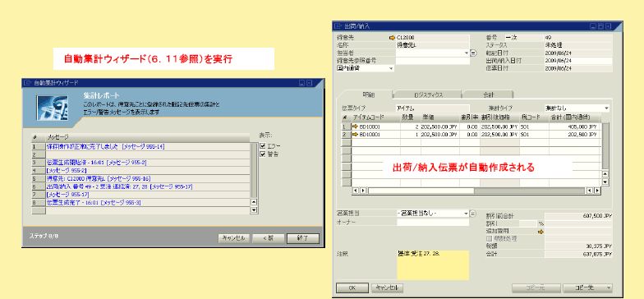This screenshot has height=299, width=644.
Task: Click OK in the 出荷/納入 window
Action: 352,287
